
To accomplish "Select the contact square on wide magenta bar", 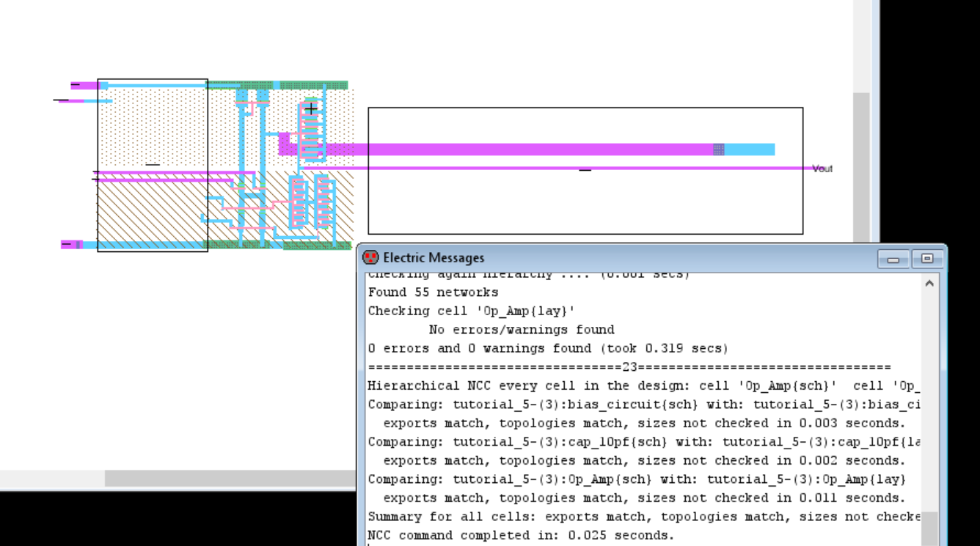I will click(718, 150).
